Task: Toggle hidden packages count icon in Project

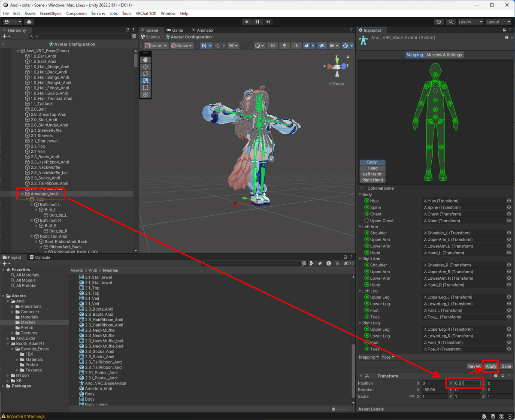Action: tap(348, 263)
